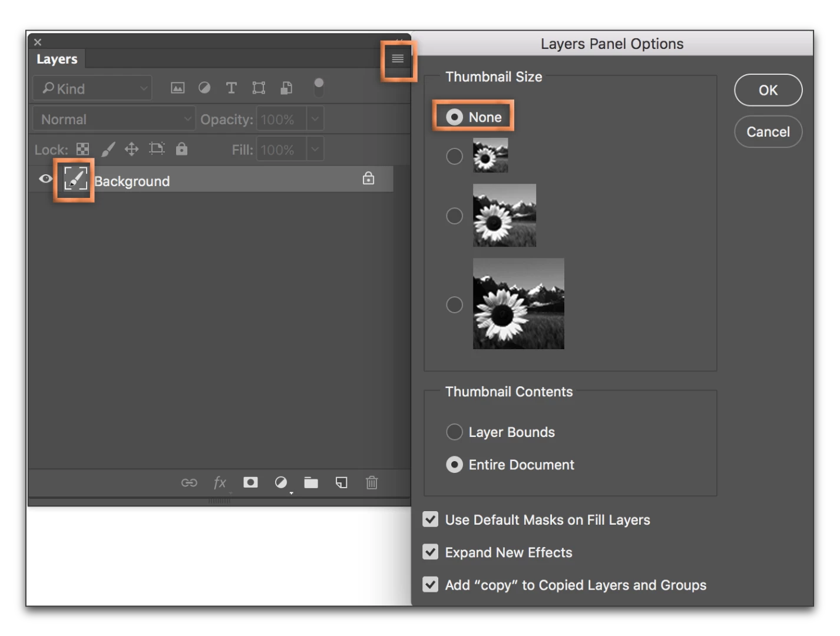Filter for smart objects icon

pos(286,88)
